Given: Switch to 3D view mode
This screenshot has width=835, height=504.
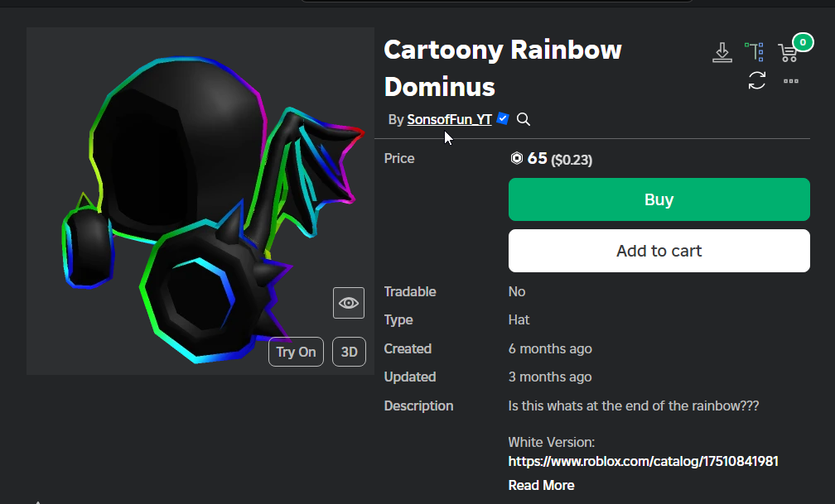Looking at the screenshot, I should (x=349, y=351).
